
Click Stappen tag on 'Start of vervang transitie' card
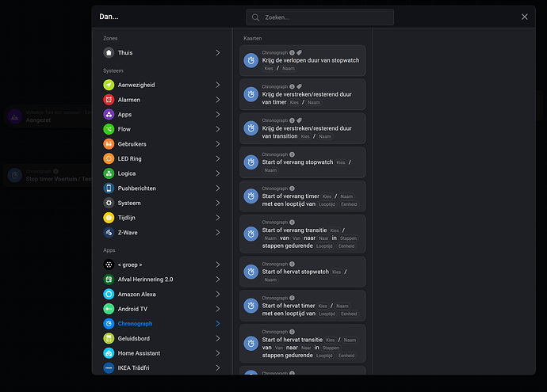348,238
